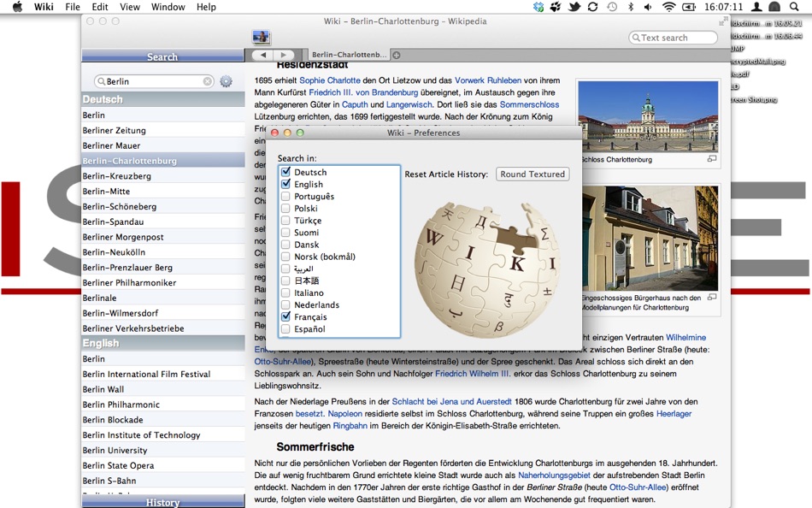This screenshot has height=508, width=812.
Task: Open Wi-Fi status menu
Action: (x=668, y=7)
